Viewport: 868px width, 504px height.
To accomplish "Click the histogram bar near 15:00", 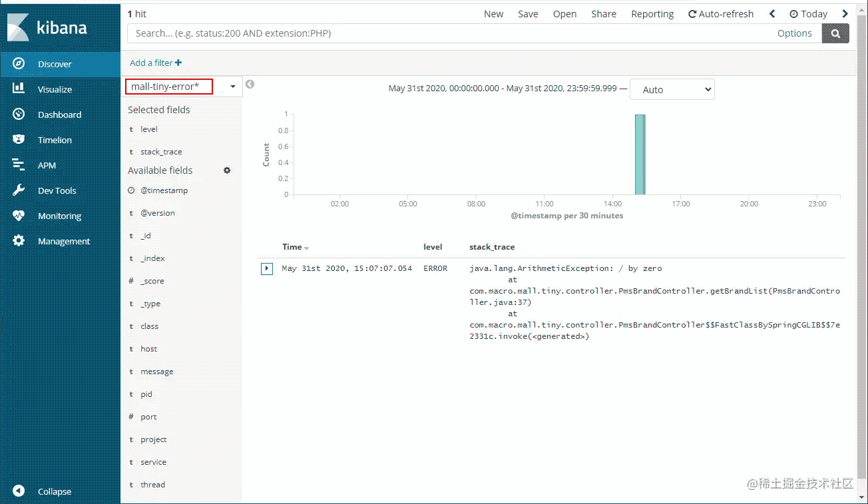I will tap(640, 154).
